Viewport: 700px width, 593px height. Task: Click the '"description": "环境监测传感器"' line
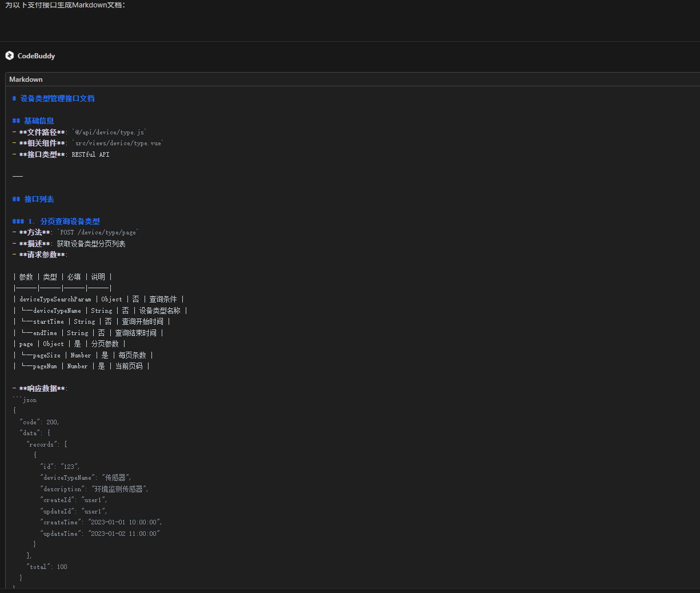tap(95, 489)
